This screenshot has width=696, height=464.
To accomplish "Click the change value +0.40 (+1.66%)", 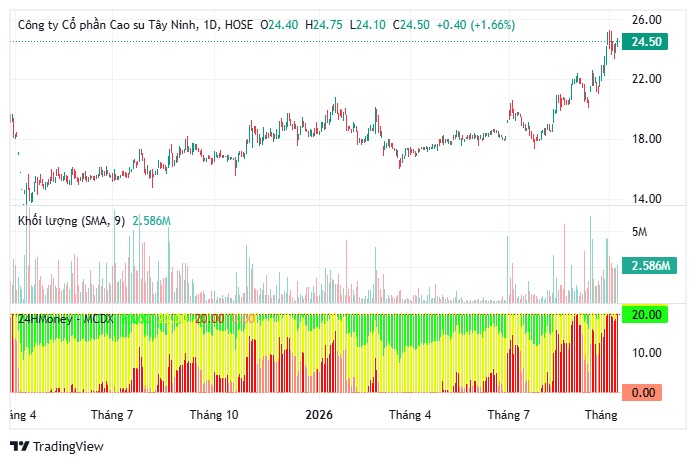I will point(476,25).
